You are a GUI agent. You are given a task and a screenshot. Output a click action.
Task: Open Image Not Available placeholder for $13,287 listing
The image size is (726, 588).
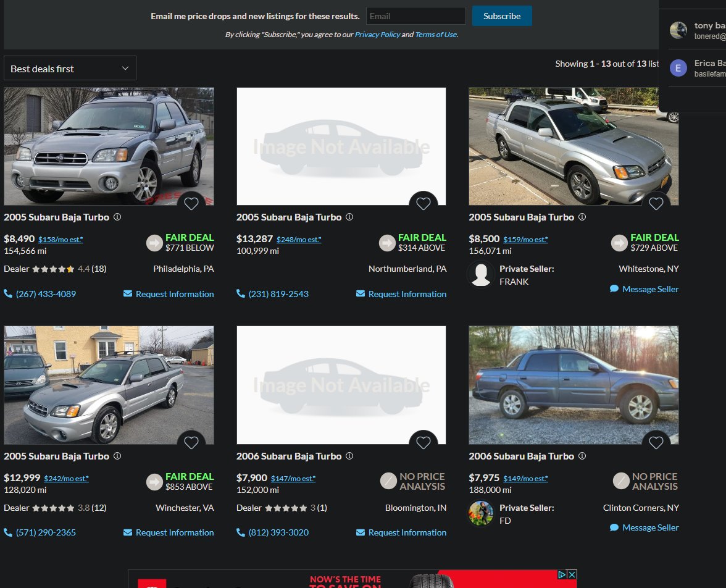point(341,146)
